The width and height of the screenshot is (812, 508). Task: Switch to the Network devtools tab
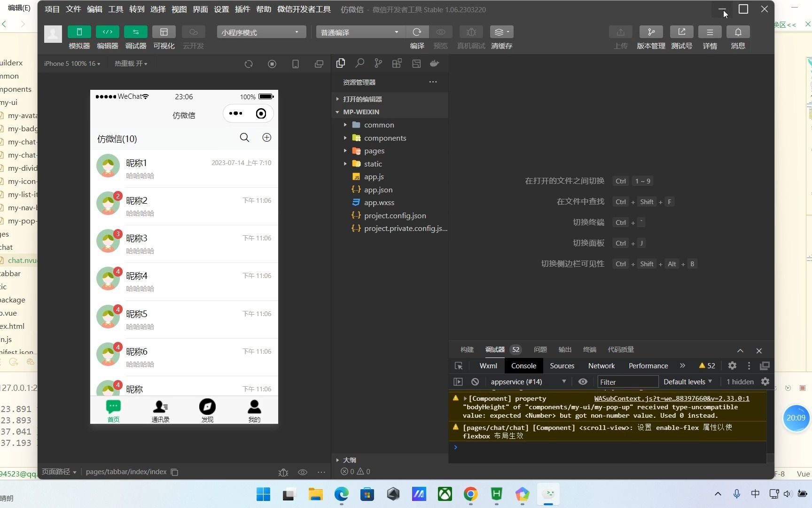tap(601, 366)
